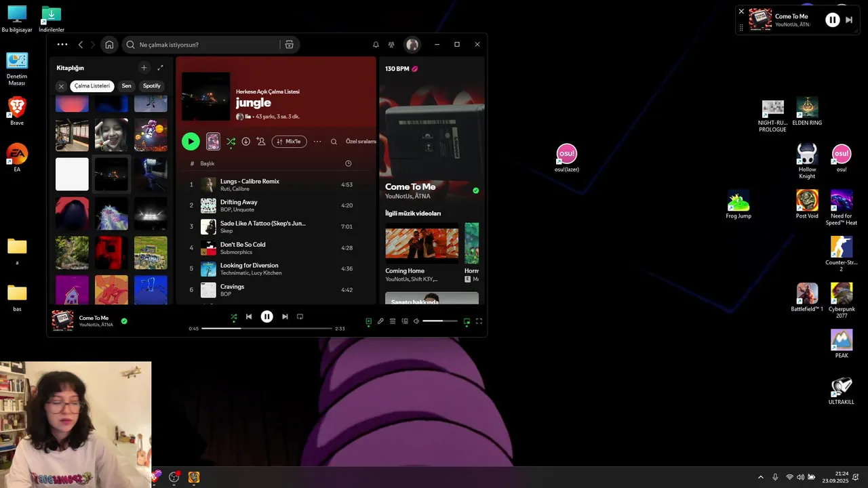This screenshot has width=868, height=488.
Task: Skip next in the floating mini player
Action: coord(849,20)
